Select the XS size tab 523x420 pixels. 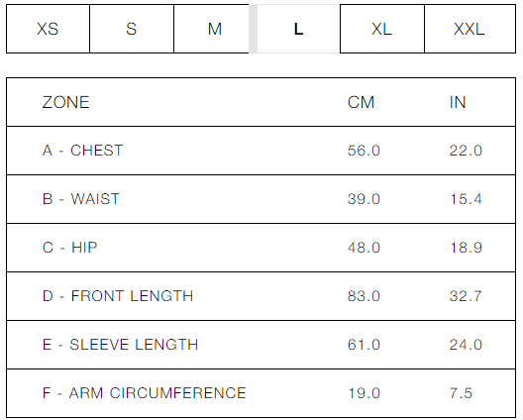[x=48, y=29]
